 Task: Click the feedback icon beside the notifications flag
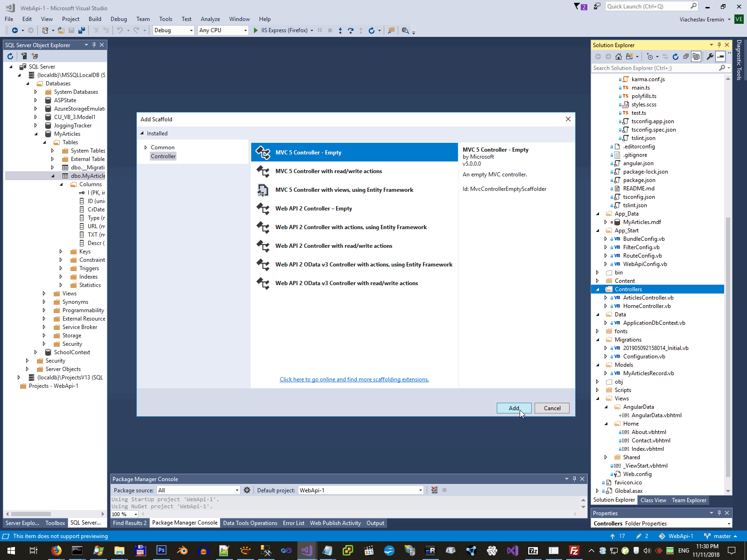click(597, 7)
